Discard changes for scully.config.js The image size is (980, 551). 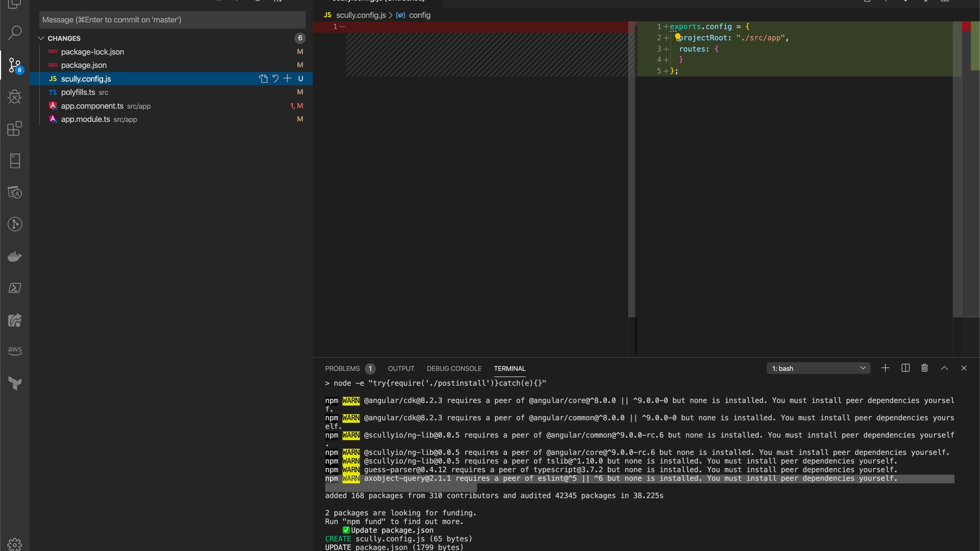(276, 79)
